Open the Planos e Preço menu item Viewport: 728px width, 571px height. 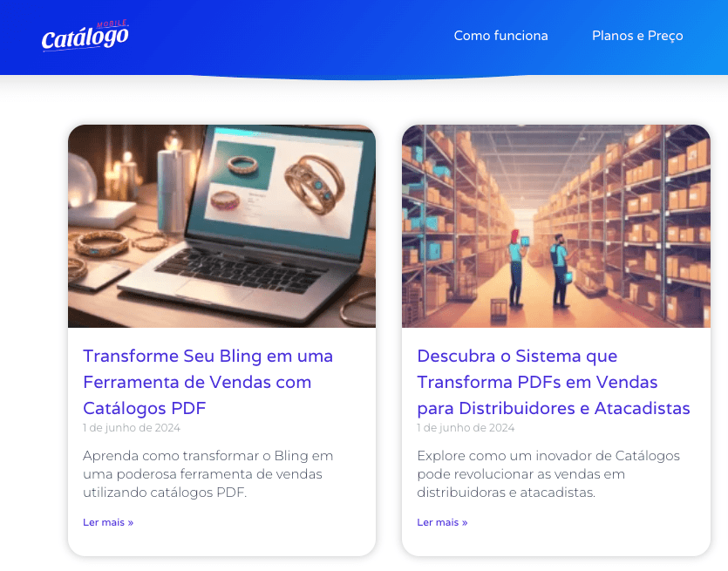click(x=637, y=36)
